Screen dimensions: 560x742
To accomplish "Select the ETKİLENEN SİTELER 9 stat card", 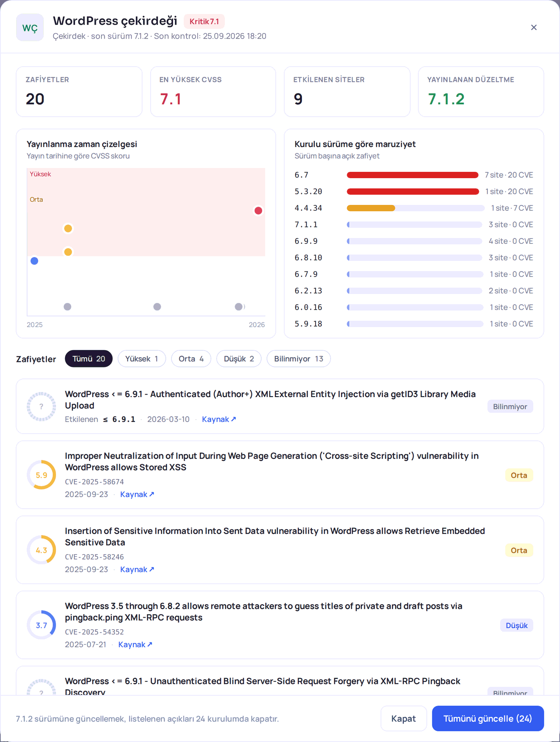I will [x=347, y=92].
